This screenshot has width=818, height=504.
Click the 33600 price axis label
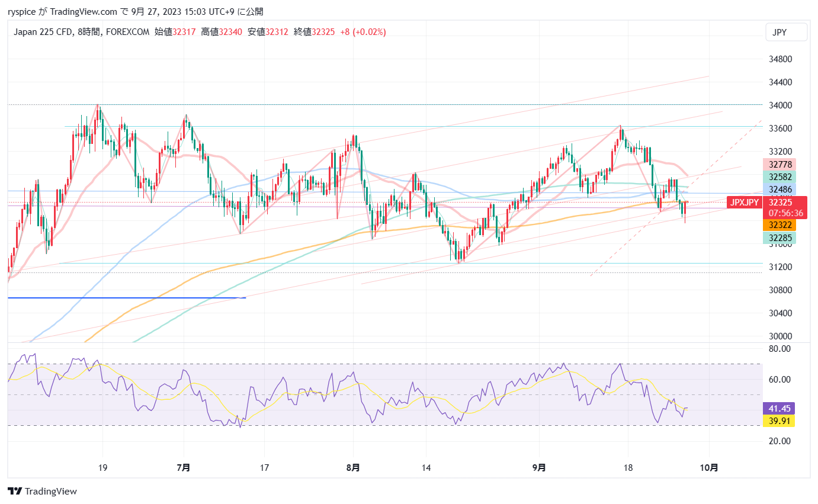779,129
